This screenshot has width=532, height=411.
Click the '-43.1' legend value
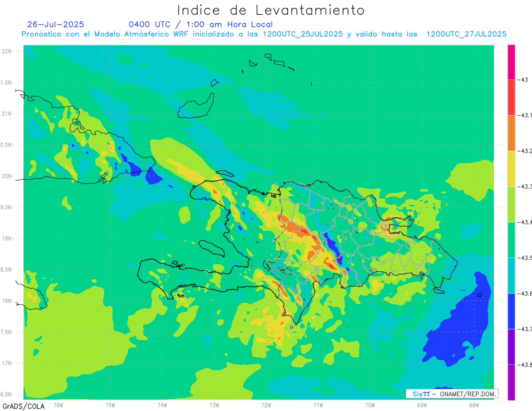pos(525,115)
